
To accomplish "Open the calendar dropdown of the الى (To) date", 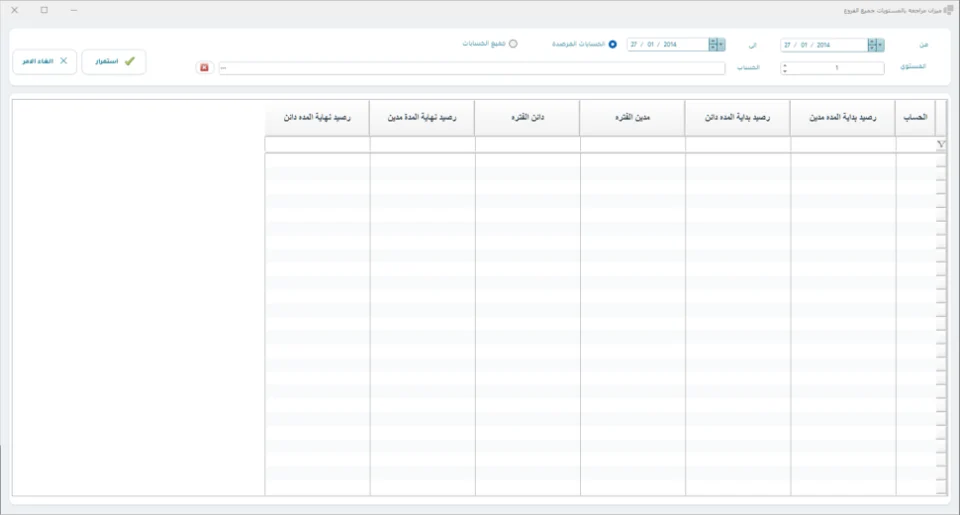I will [721, 44].
